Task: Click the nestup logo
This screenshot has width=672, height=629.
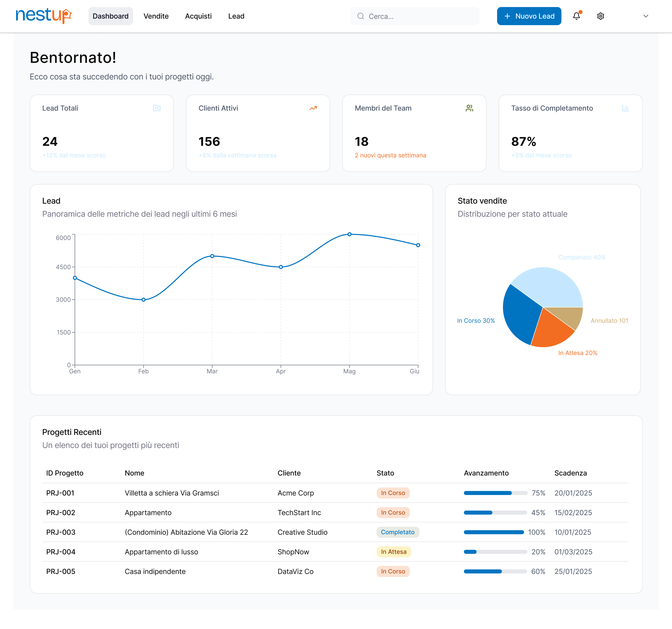Action: pos(44,16)
